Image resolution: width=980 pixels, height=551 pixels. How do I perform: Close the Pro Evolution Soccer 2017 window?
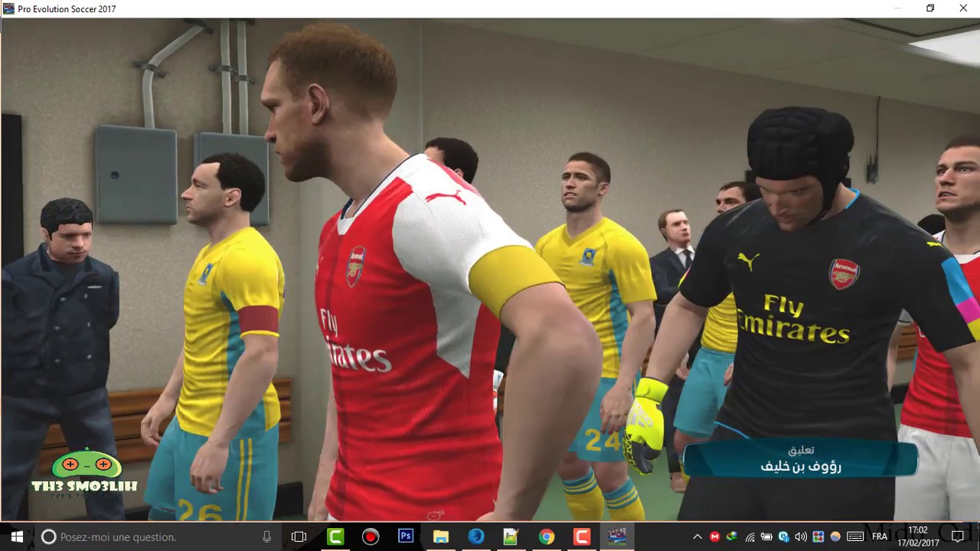963,8
